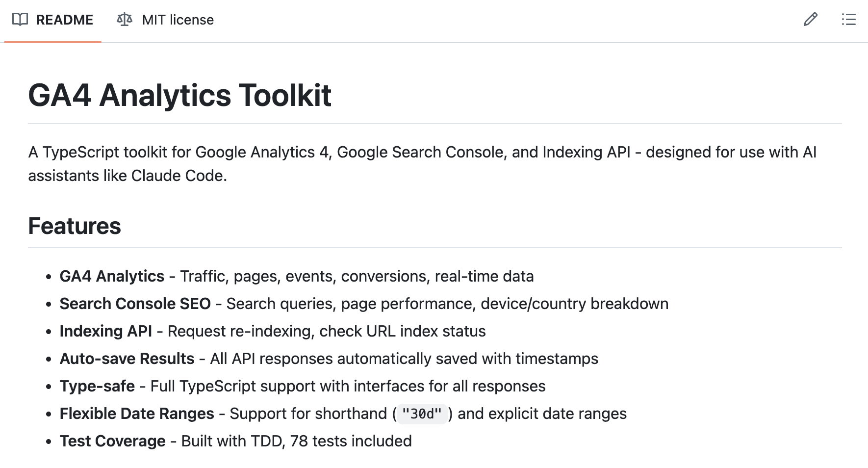Click the scales icon next to MIT license

(124, 19)
